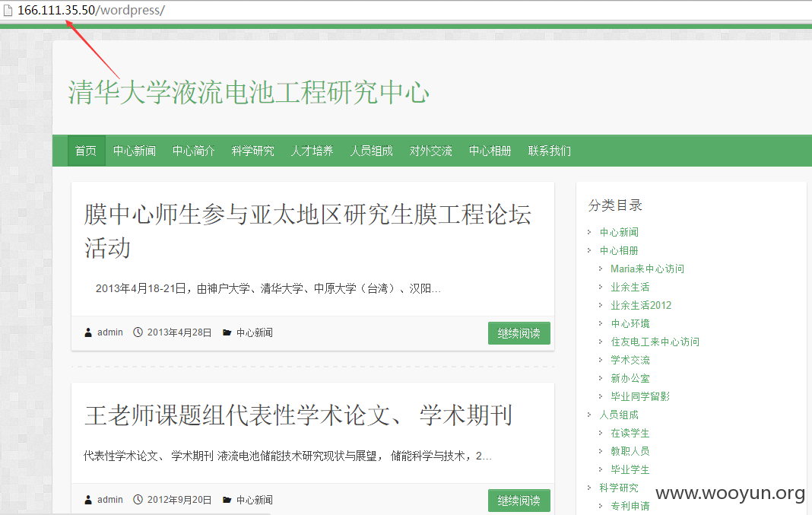Screen dimensions: 812x515
Task: Click the excerpt starting 代表性学术论文、学术期刊
Action: (x=287, y=456)
